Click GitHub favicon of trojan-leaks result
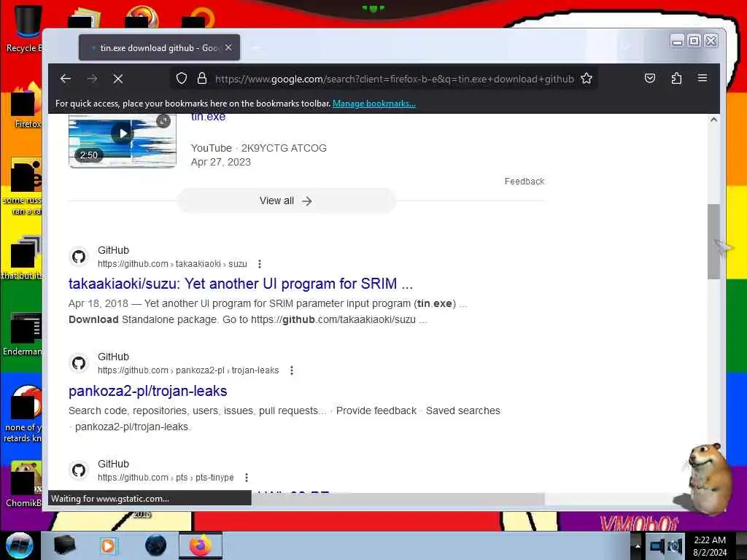This screenshot has width=747, height=560. point(79,363)
